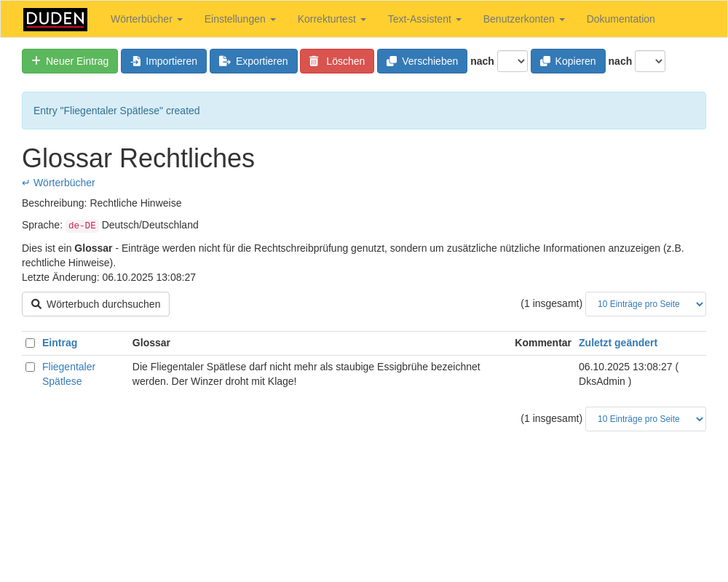This screenshot has height=582, width=728.
Task: Open the Kopieren target dictionary dropdown
Action: pos(649,61)
